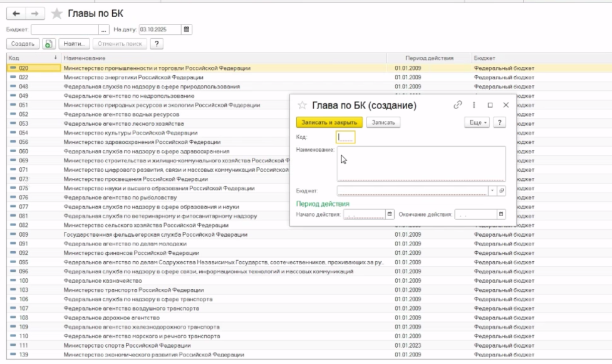Click Отменить поиск button
Viewport: 612px width, 364px height.
(120, 44)
